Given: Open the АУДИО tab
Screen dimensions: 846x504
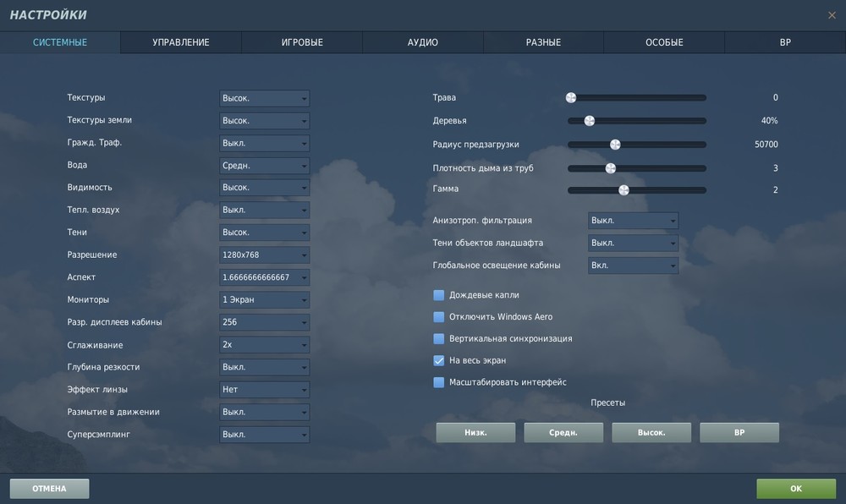Looking at the screenshot, I should point(422,42).
